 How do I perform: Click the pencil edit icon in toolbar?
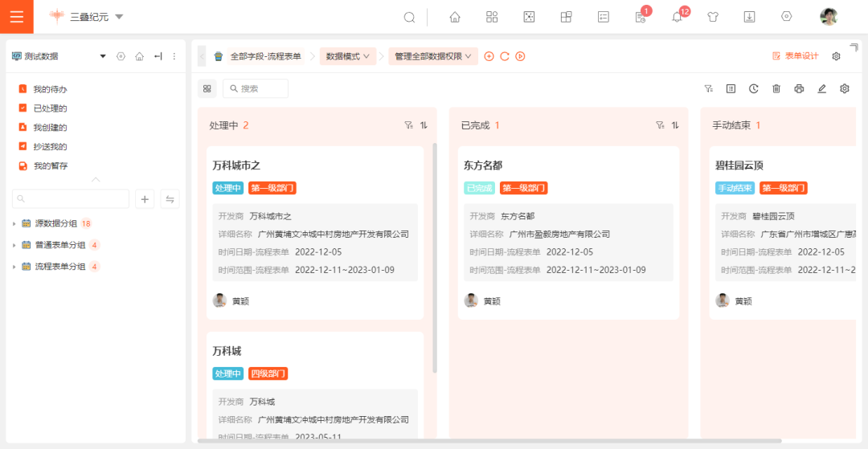click(x=821, y=88)
